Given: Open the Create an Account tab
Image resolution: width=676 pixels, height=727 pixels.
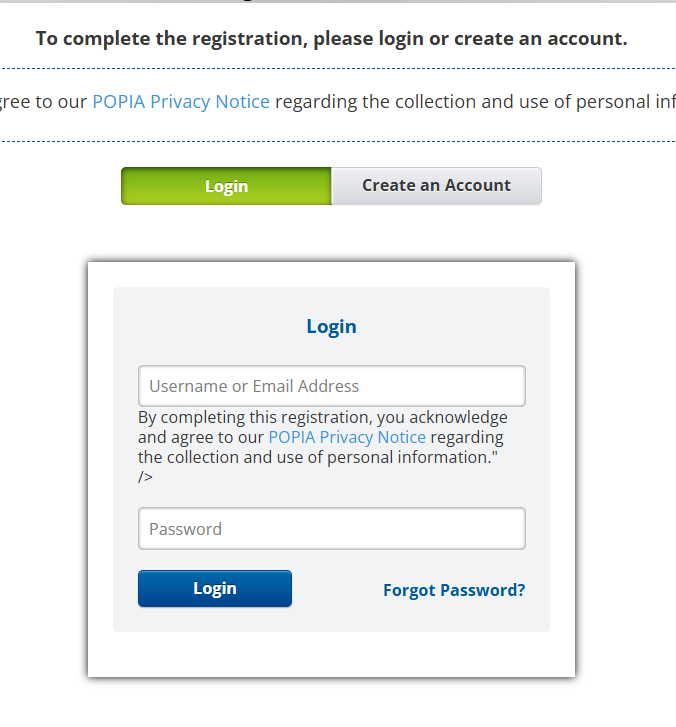Looking at the screenshot, I should 436,186.
